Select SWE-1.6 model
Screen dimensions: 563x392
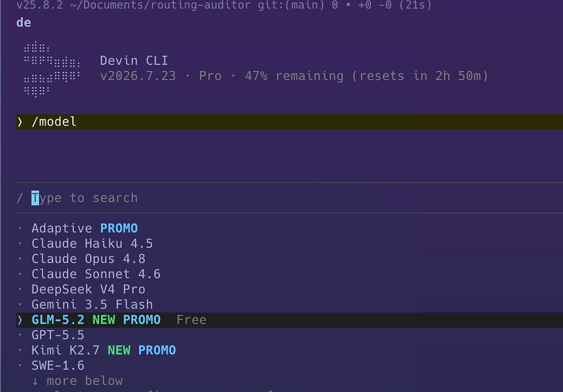(58, 366)
